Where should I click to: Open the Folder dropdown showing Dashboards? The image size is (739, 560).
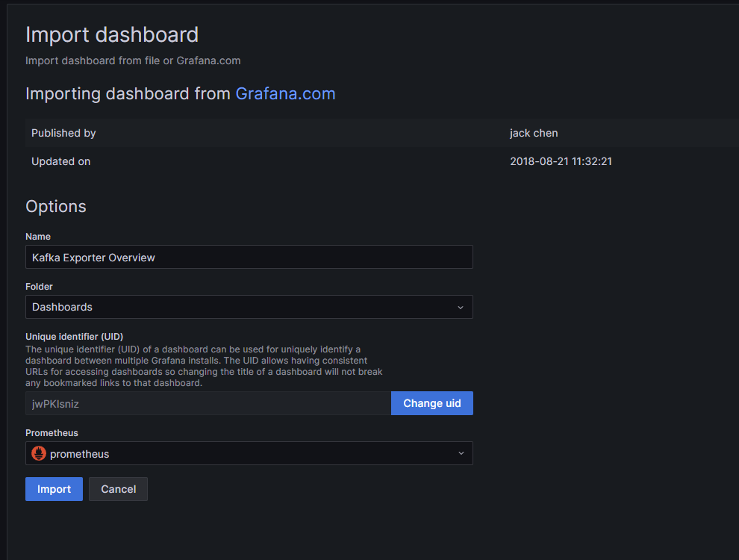(249, 307)
